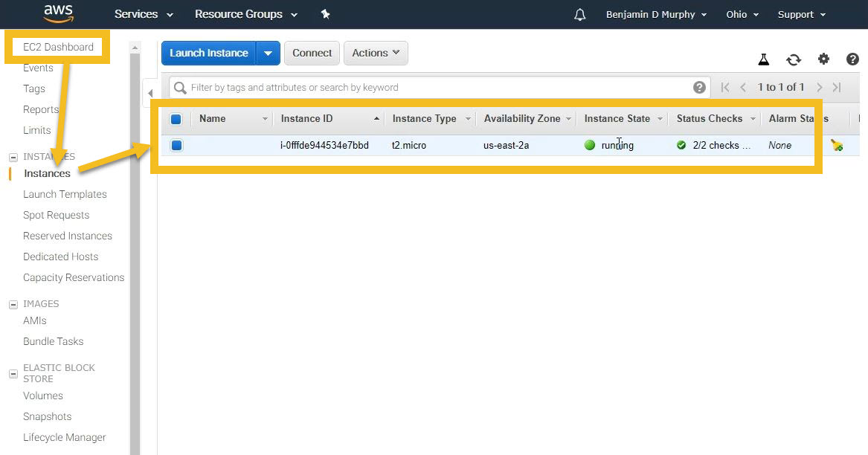868x455 pixels.
Task: Click the search magnifier icon
Action: (180, 88)
